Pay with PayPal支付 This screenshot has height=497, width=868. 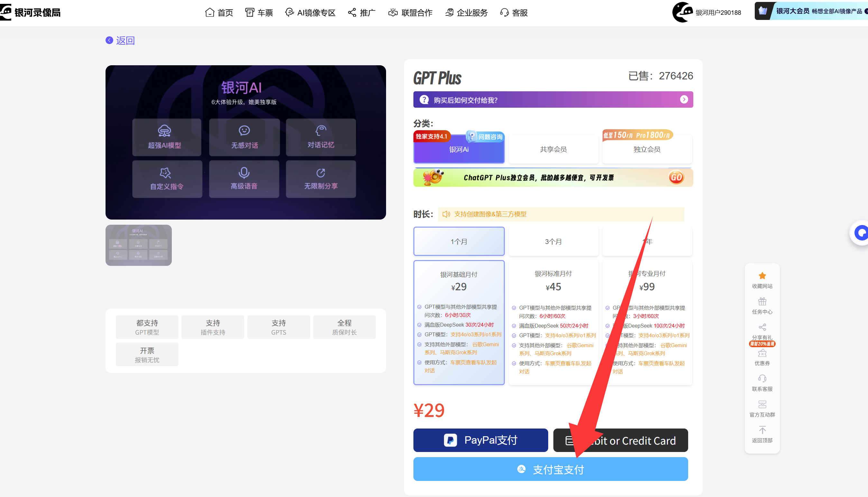tap(481, 440)
